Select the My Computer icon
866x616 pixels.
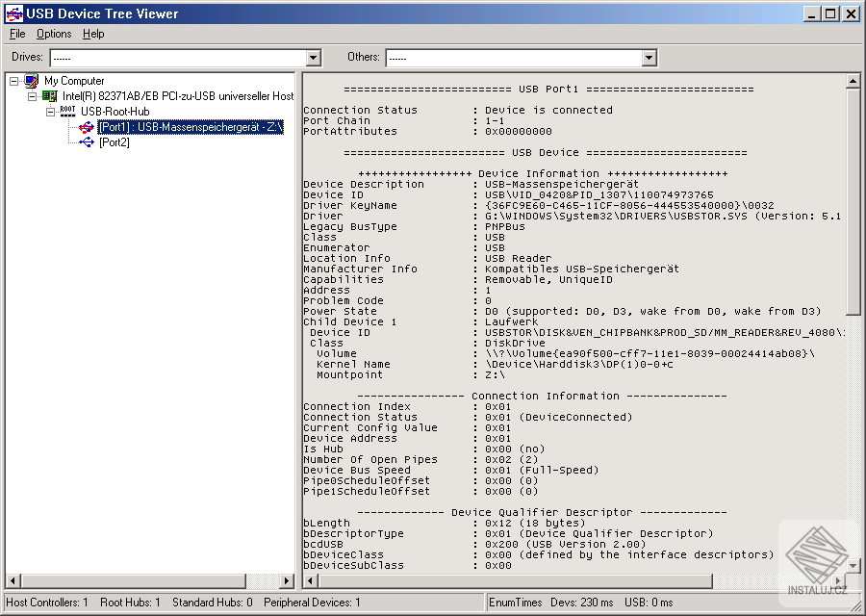click(x=30, y=81)
